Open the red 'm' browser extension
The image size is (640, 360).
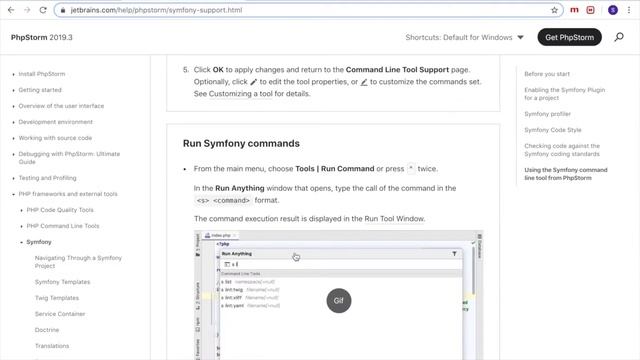coord(574,10)
